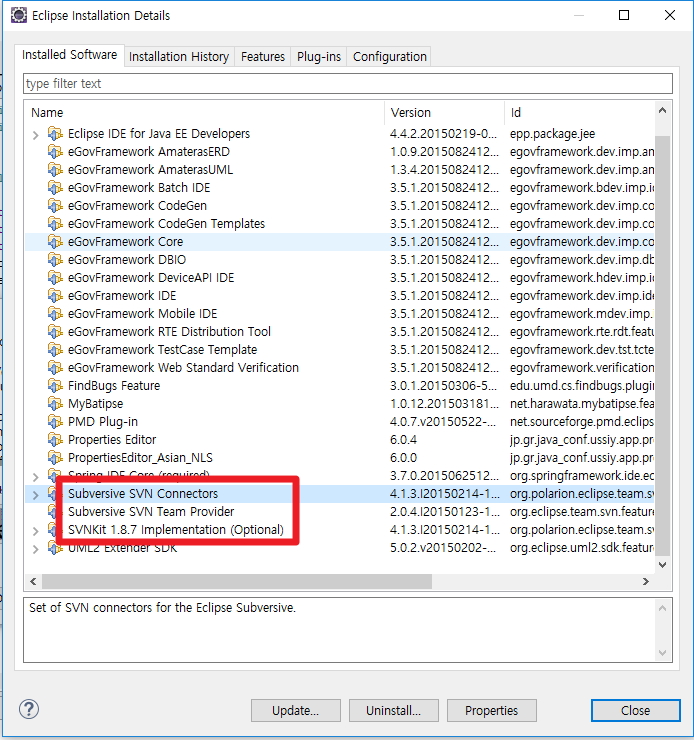Click version 6.0.4 of Properties Editor
Screen dimensions: 694x740
pyautogui.click(x=403, y=440)
